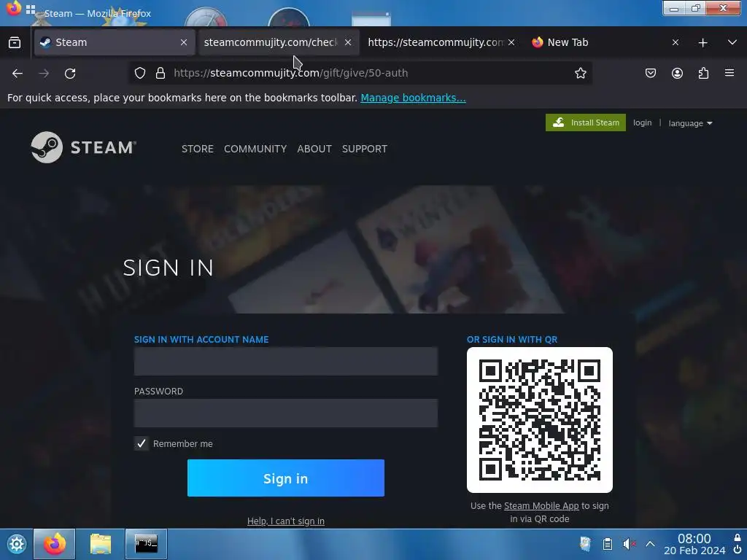Open the SUPPORT menu item
This screenshot has height=560, width=747.
[x=365, y=149]
